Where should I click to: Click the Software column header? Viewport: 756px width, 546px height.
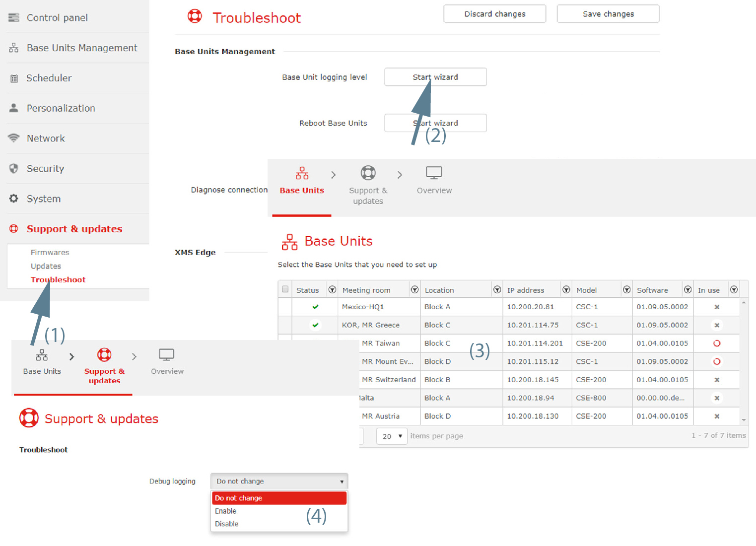tap(652, 290)
